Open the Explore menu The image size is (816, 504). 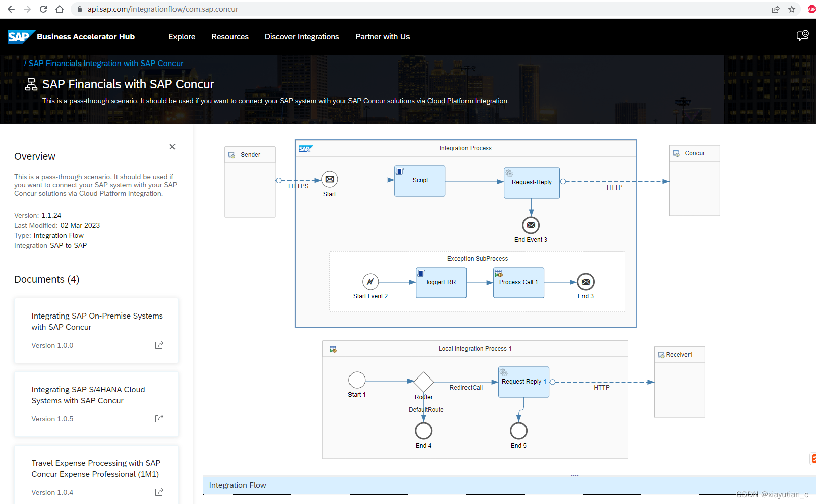(x=182, y=37)
